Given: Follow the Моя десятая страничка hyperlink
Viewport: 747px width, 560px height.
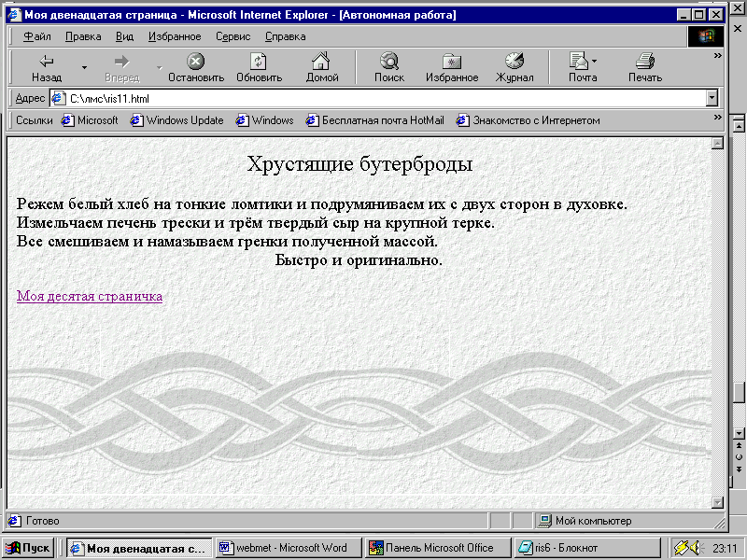Looking at the screenshot, I should tap(90, 296).
